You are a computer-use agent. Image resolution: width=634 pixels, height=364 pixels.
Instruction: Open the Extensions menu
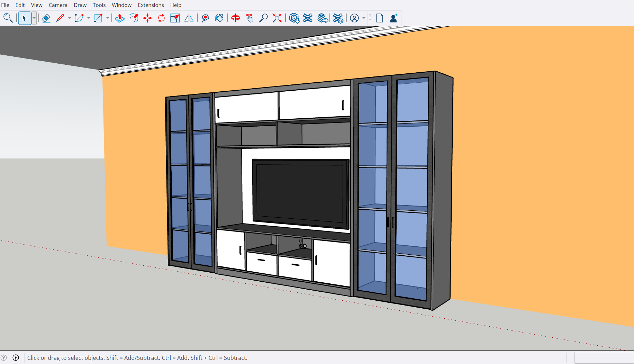[x=151, y=5]
